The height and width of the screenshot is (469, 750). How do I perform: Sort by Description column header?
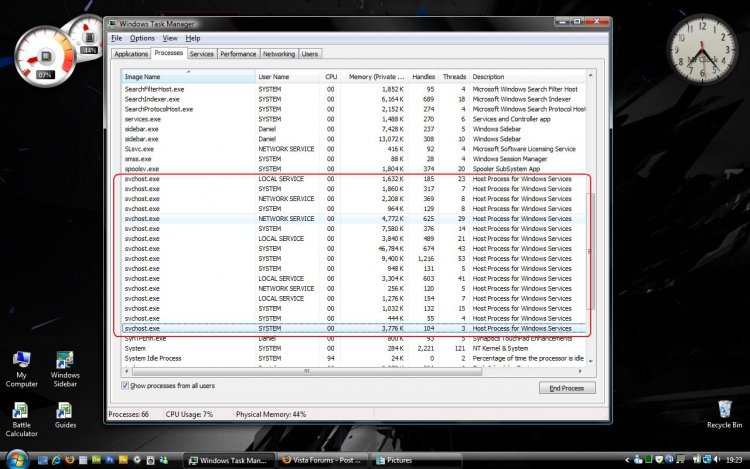point(528,76)
